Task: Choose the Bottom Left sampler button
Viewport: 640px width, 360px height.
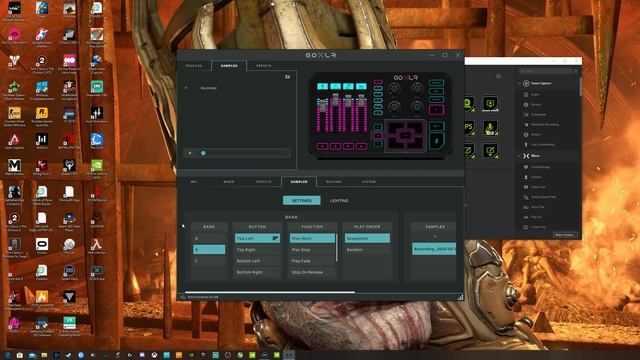Action: (257, 261)
